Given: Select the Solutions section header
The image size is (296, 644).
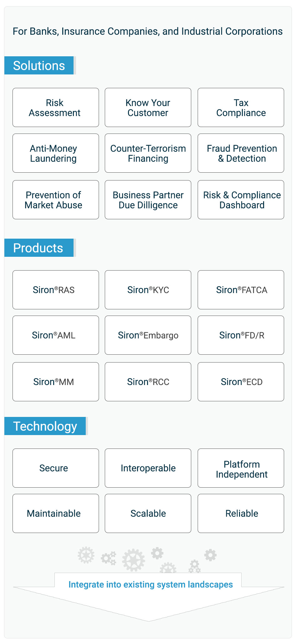Looking at the screenshot, I should pos(39,65).
